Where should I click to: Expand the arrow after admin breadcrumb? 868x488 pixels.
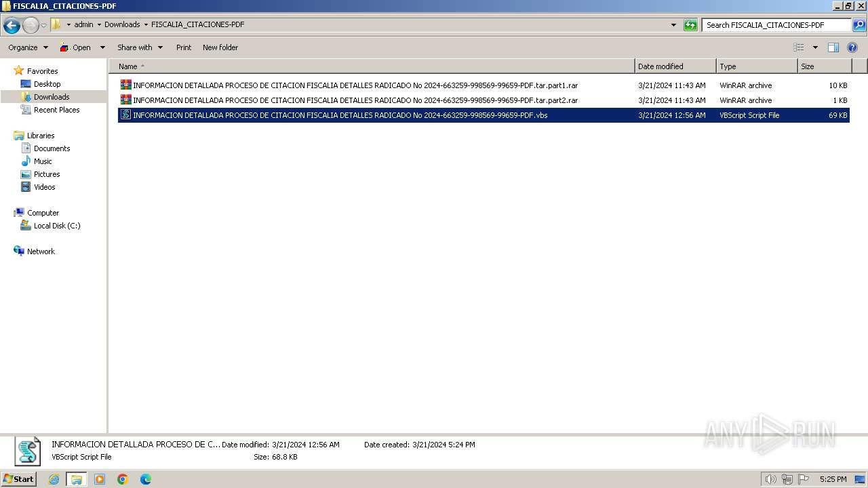(x=99, y=24)
